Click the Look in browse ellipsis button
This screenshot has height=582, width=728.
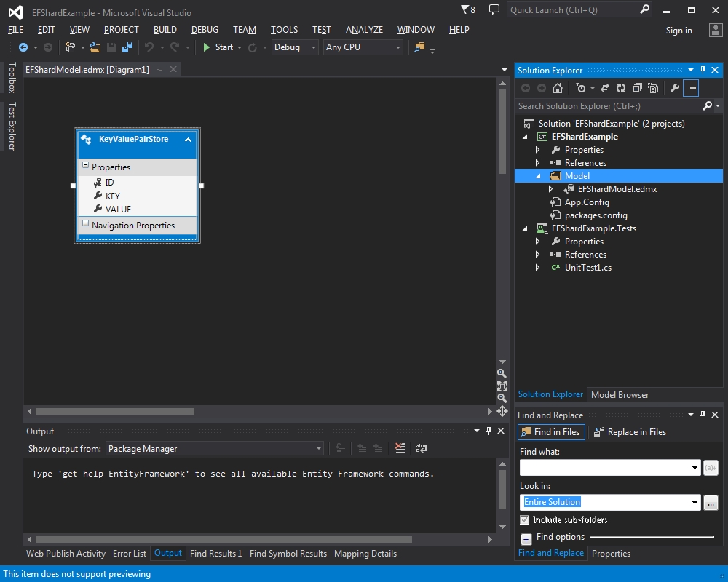click(711, 502)
